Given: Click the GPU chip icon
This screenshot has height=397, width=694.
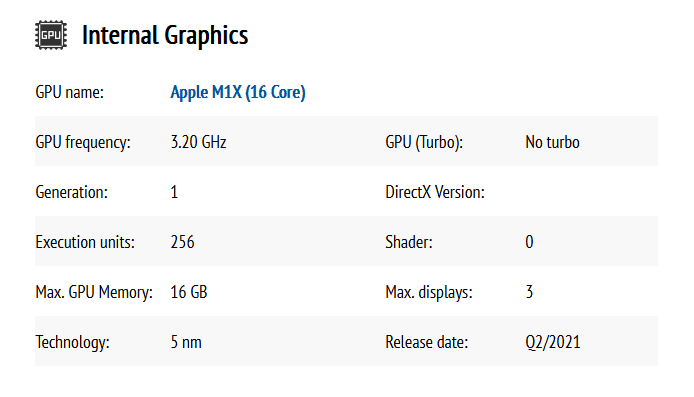Looking at the screenshot, I should [x=51, y=35].
